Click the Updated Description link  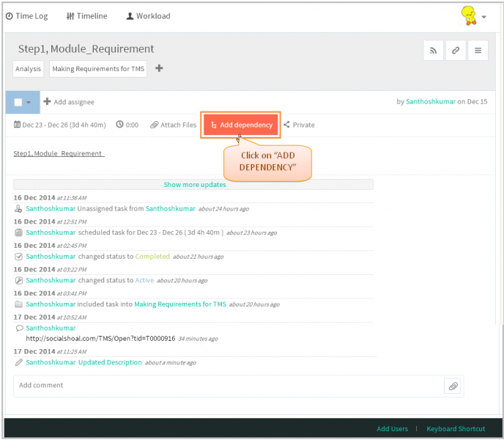[110, 362]
